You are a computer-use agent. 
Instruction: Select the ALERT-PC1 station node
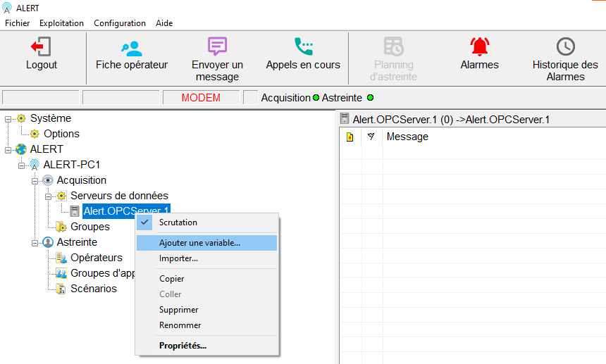pos(71,165)
